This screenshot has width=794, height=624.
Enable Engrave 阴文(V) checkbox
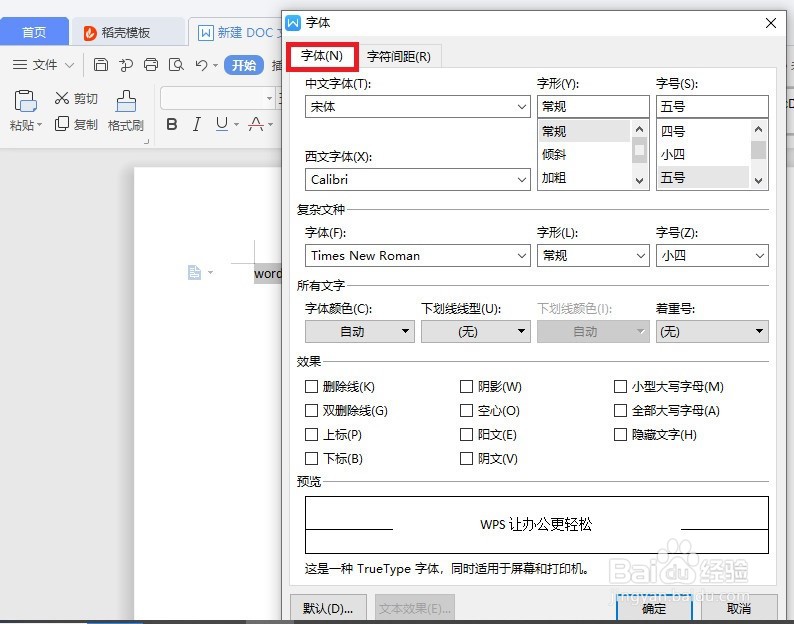(466, 458)
